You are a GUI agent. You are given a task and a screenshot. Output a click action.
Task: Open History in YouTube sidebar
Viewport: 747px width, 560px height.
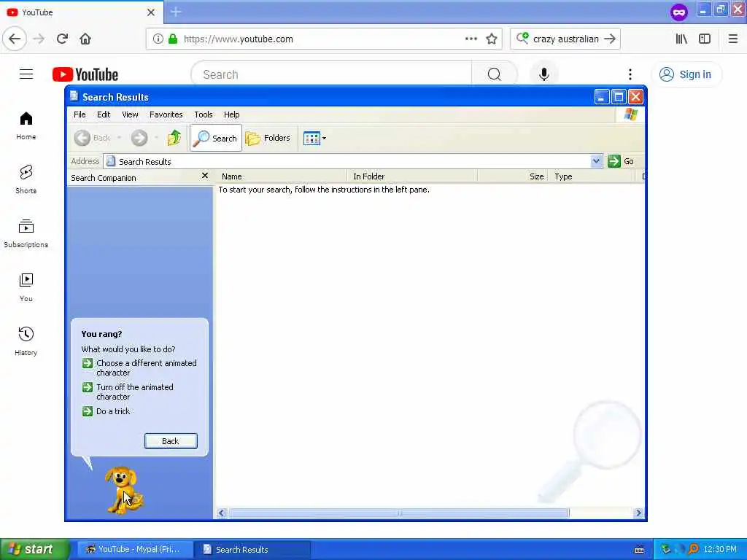(x=26, y=341)
